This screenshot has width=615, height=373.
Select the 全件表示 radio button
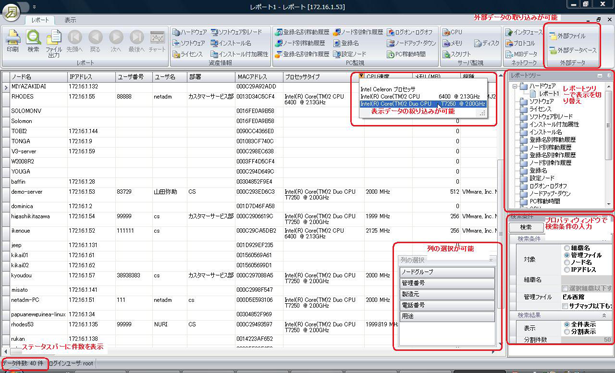567,324
